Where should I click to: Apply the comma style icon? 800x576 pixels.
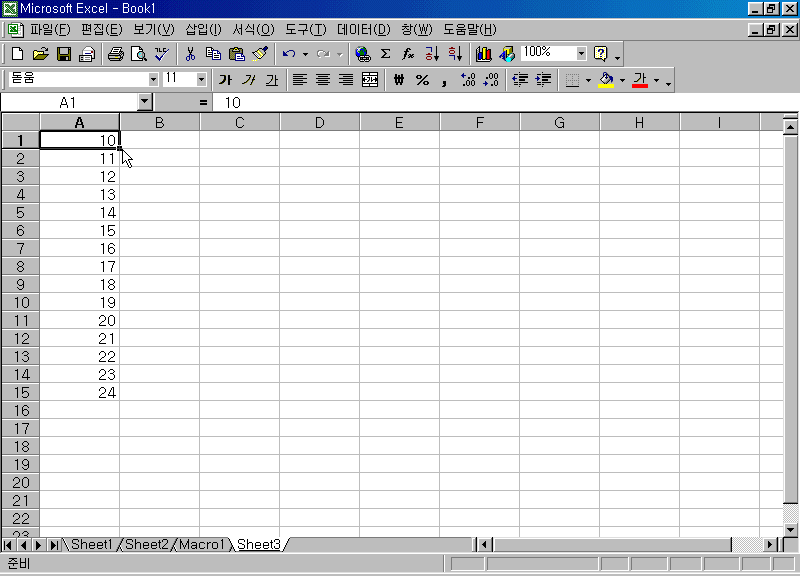click(x=445, y=80)
